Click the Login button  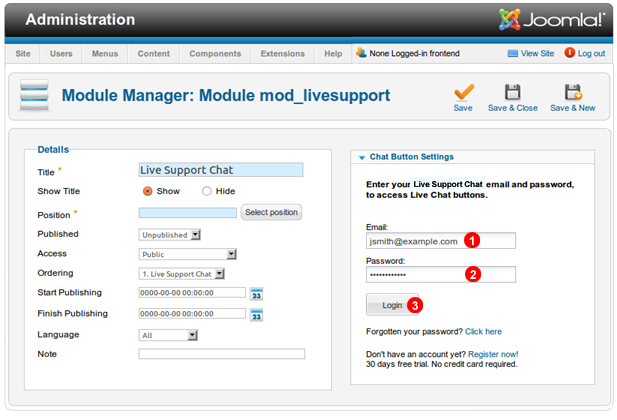point(392,305)
